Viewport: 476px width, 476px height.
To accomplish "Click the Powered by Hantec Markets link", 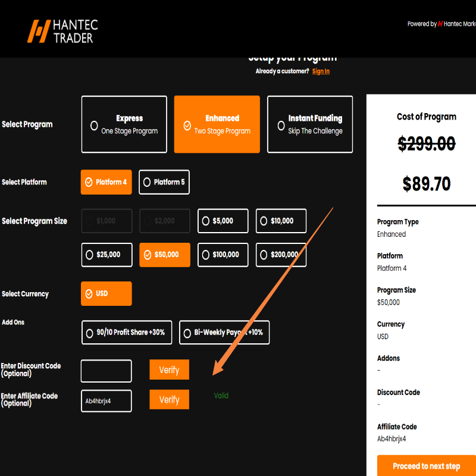I will [441, 24].
